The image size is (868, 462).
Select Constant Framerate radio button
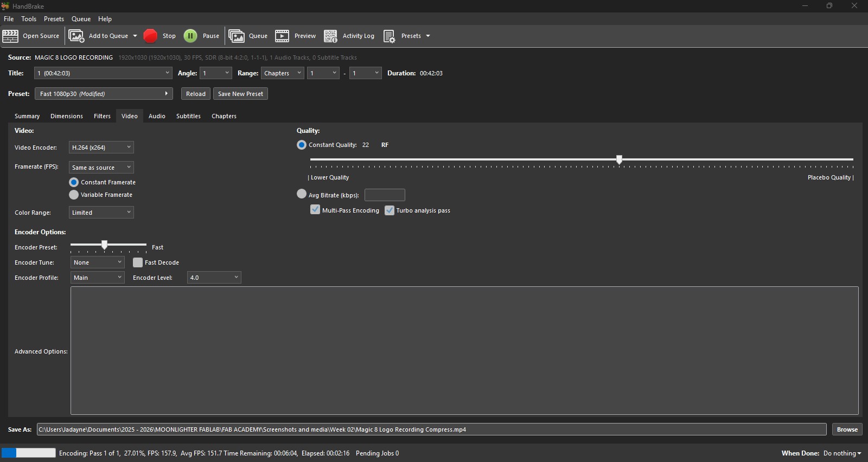(x=74, y=182)
